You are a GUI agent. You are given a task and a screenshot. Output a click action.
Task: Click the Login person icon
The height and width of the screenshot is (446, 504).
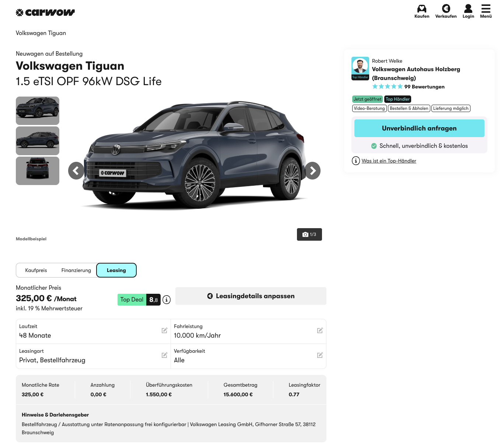click(x=468, y=9)
